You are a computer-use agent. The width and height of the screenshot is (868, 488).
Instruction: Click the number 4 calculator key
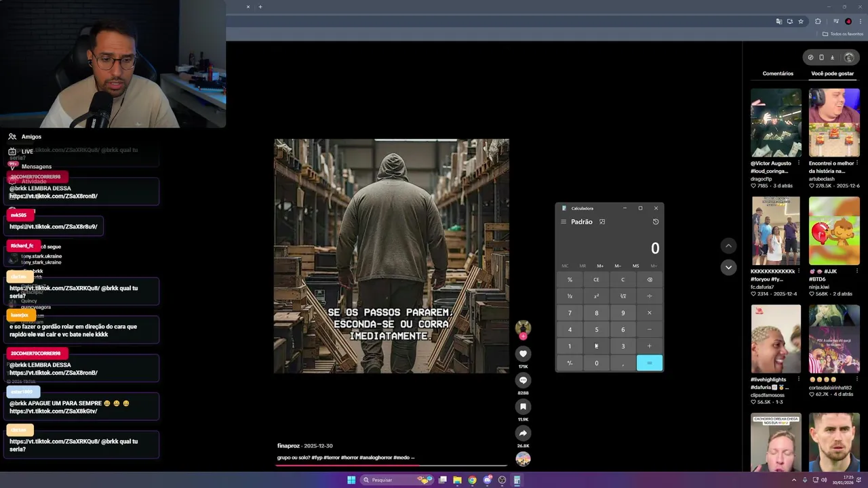(570, 329)
